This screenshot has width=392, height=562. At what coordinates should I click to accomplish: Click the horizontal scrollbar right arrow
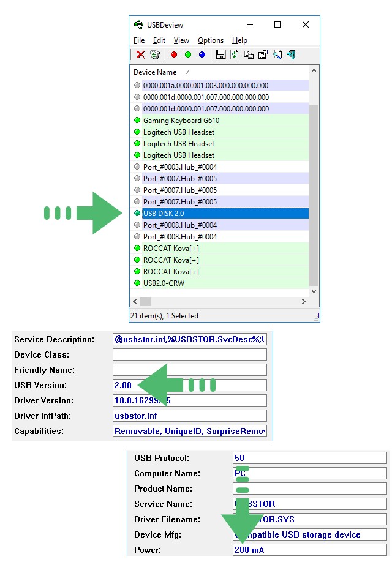[x=304, y=301]
